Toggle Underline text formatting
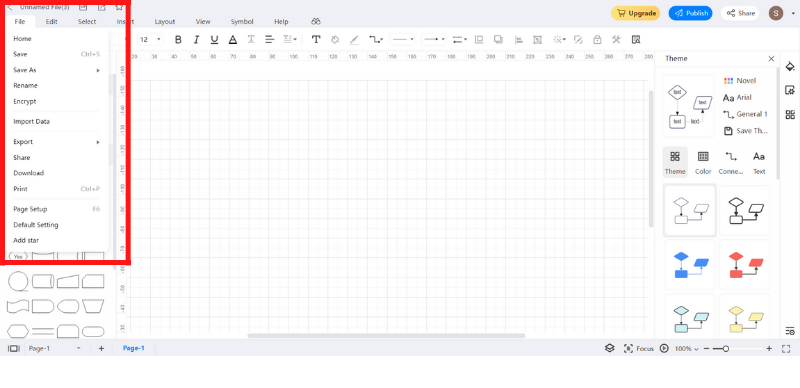Screen dimensions: 800x388 point(214,39)
